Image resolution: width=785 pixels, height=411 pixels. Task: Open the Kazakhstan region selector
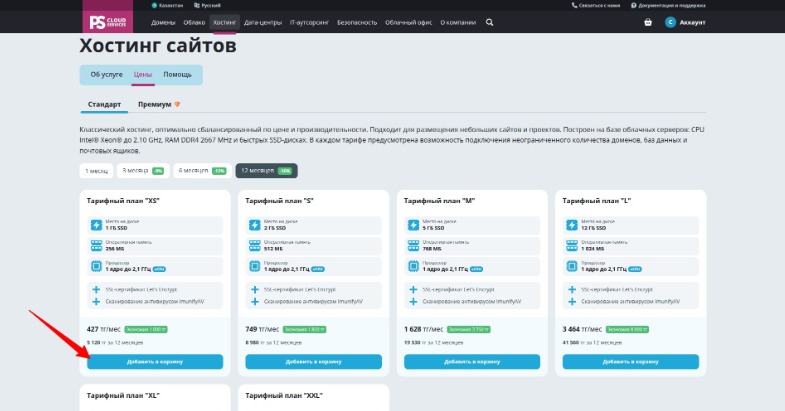(167, 6)
